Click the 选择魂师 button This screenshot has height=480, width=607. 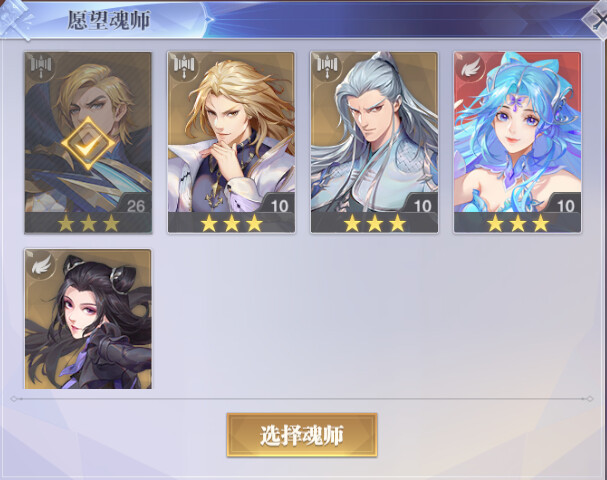(x=302, y=435)
